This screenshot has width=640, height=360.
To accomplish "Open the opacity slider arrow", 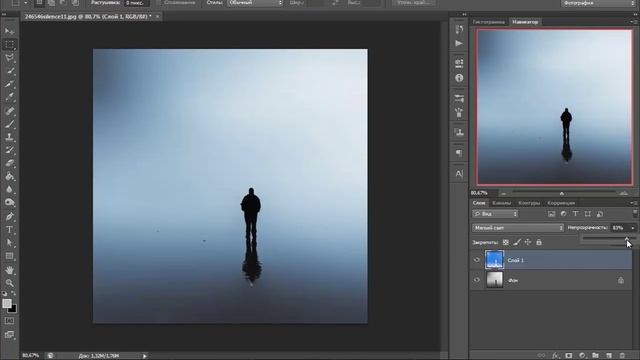I will [633, 228].
